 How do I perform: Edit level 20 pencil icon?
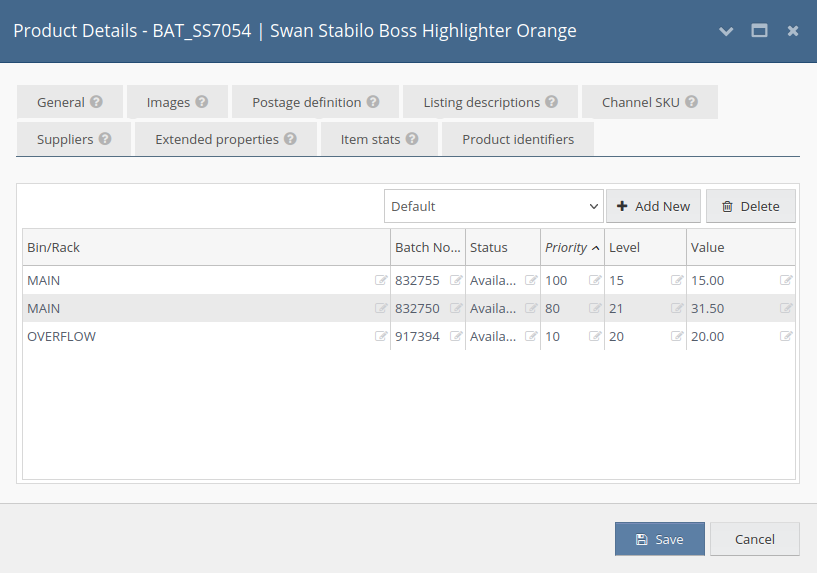click(677, 337)
